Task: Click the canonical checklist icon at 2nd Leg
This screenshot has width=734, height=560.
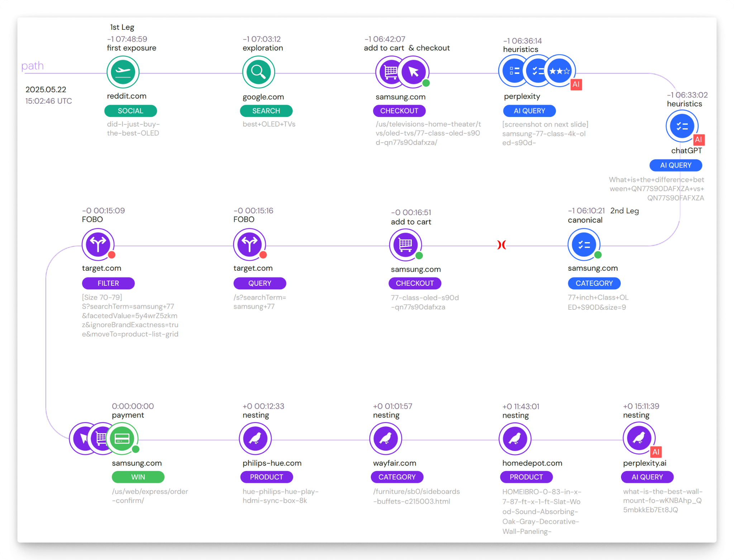Action: 584,245
